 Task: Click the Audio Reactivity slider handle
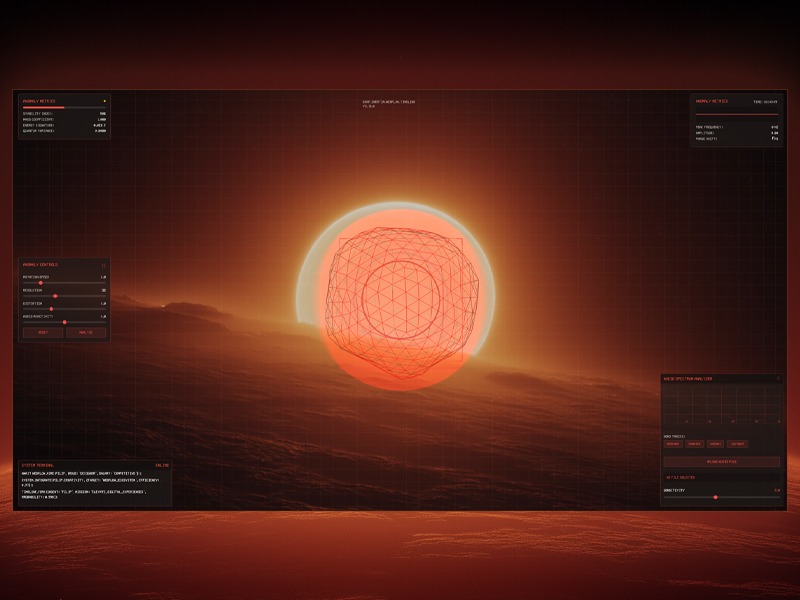[65, 322]
